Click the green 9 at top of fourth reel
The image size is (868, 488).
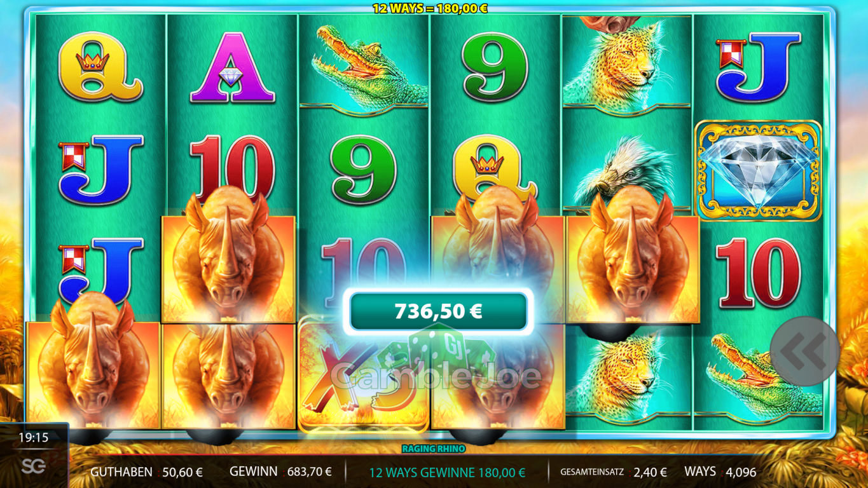click(495, 67)
